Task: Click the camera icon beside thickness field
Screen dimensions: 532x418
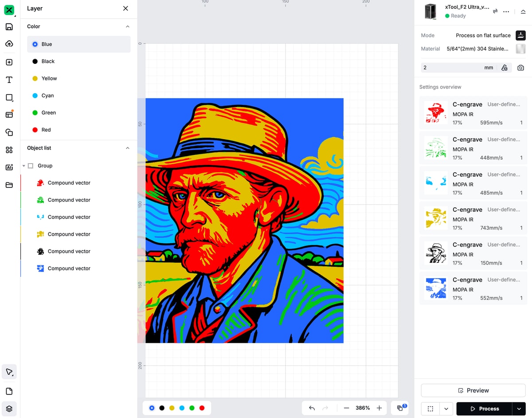Action: (x=520, y=68)
